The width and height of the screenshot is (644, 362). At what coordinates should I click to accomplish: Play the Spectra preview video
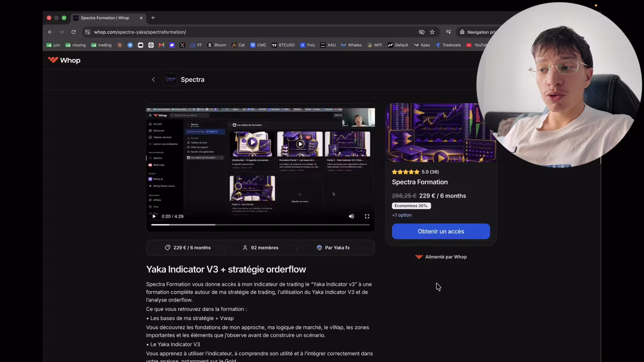[x=154, y=217]
